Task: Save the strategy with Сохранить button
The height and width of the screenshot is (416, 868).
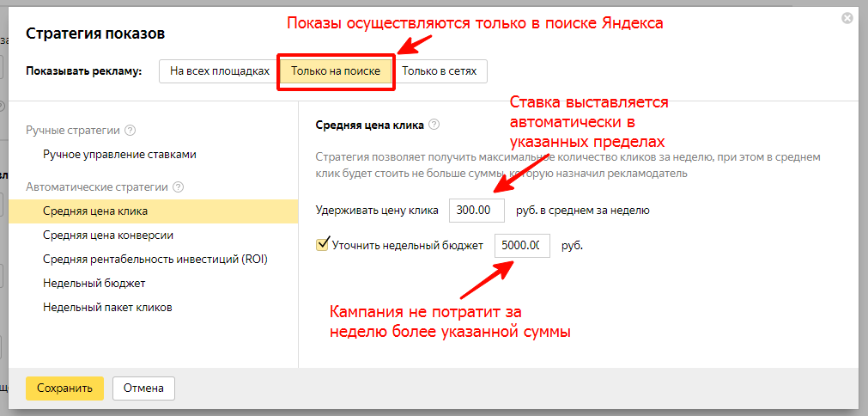Action: point(64,388)
